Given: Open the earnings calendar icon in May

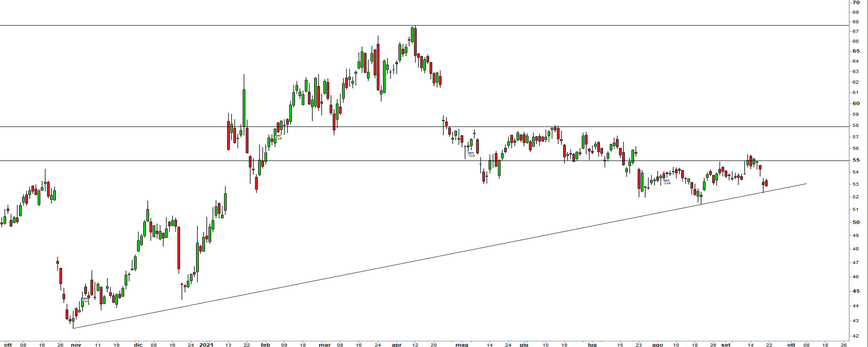Looking at the screenshot, I should [471, 154].
